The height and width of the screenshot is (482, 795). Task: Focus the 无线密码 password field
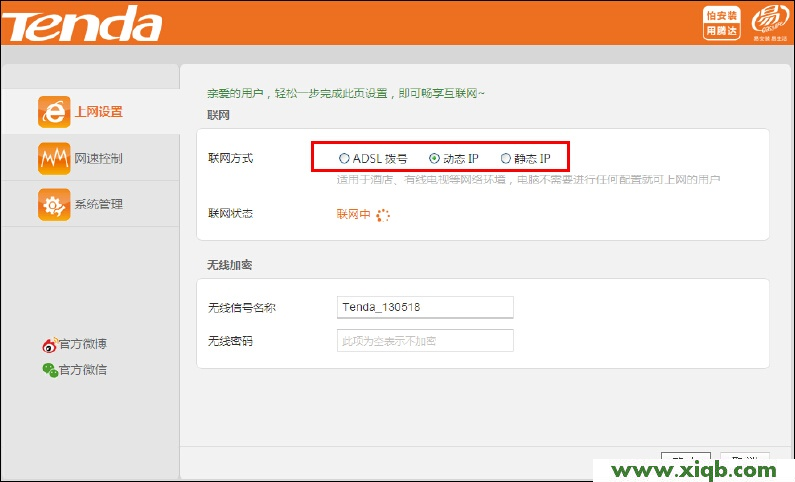pyautogui.click(x=425, y=341)
